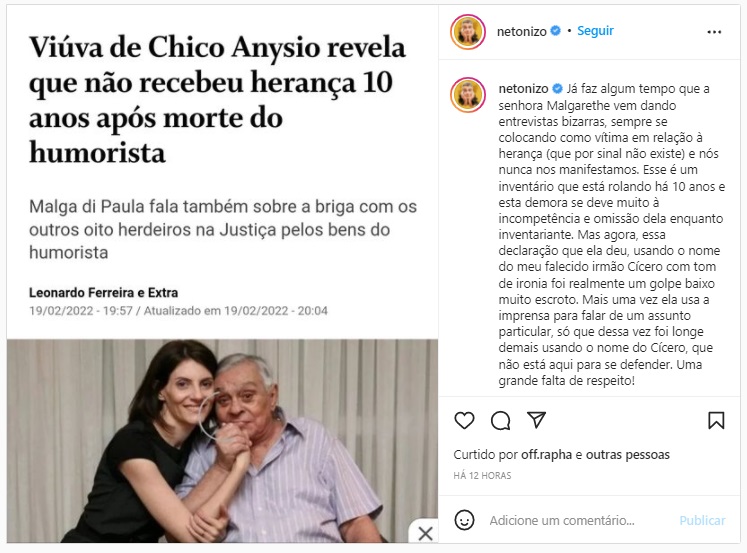
Task: Open netonizo's profile picture in the header
Action: [468, 32]
